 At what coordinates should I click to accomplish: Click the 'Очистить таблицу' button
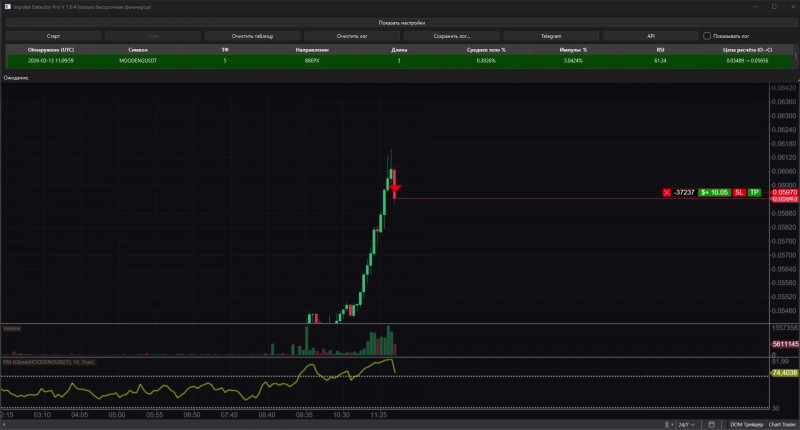[253, 36]
